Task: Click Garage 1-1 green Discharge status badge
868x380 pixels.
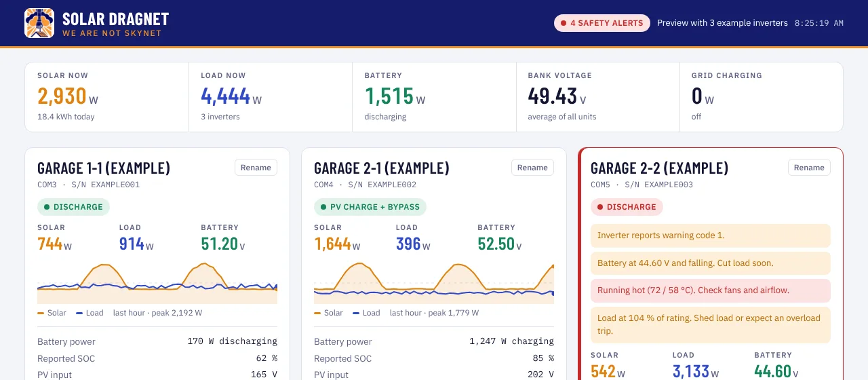Action: point(73,207)
